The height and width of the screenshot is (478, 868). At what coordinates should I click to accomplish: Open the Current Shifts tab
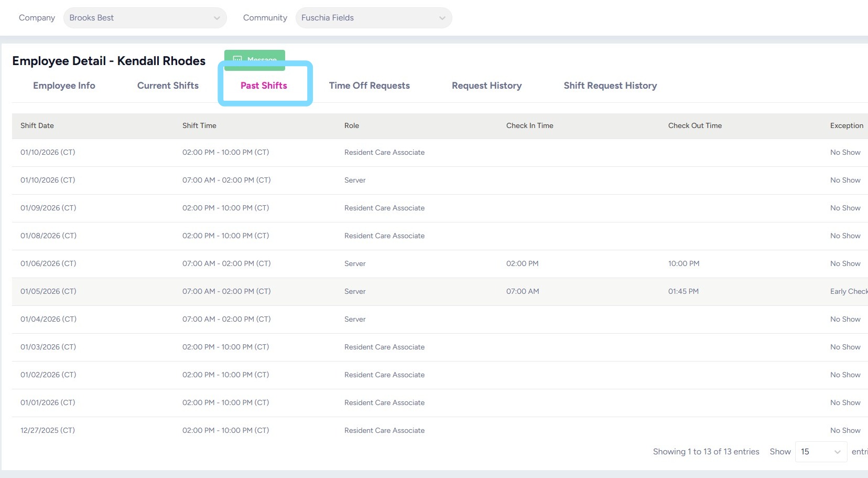168,86
